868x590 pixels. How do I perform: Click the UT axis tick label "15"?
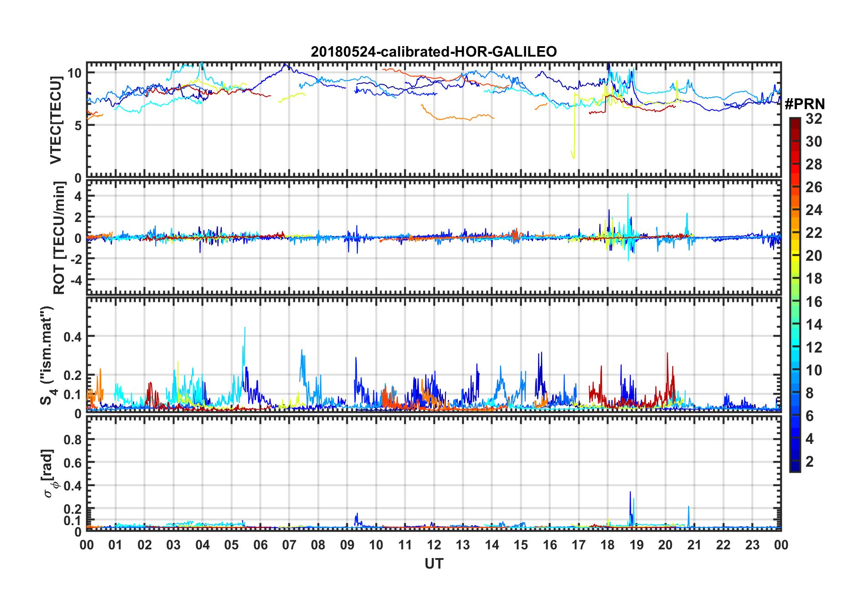pyautogui.click(x=521, y=545)
